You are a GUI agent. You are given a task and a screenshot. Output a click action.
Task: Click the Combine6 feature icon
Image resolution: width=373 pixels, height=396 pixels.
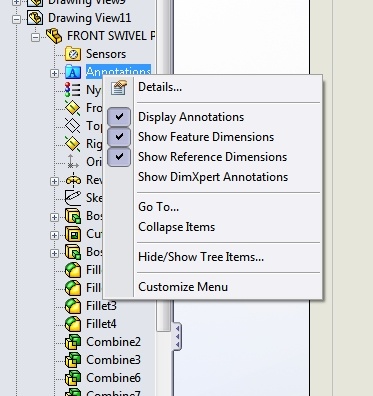[x=73, y=378]
